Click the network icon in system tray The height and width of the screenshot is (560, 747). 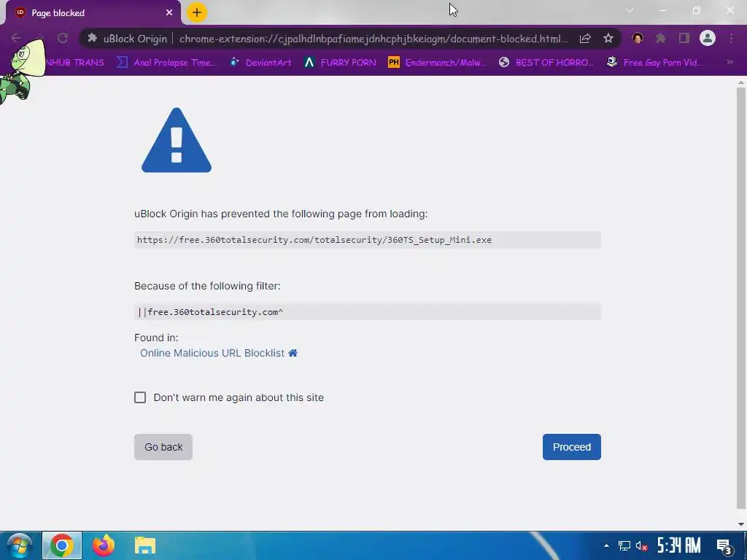click(624, 545)
